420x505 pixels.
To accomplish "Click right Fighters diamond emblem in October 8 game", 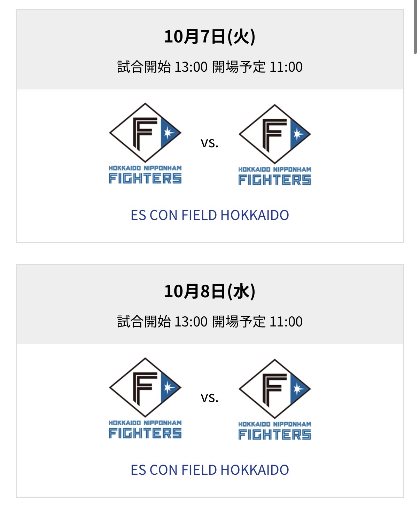I will [x=274, y=389].
